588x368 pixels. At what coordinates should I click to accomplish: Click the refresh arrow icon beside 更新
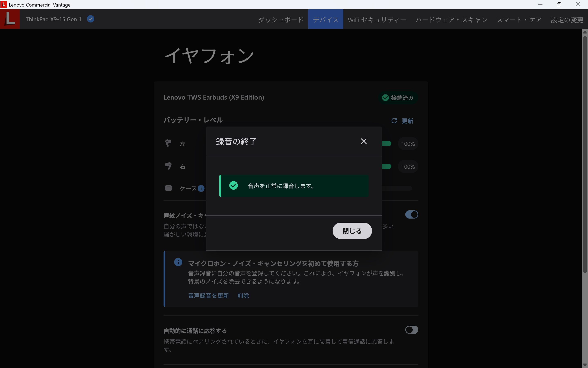tap(394, 121)
